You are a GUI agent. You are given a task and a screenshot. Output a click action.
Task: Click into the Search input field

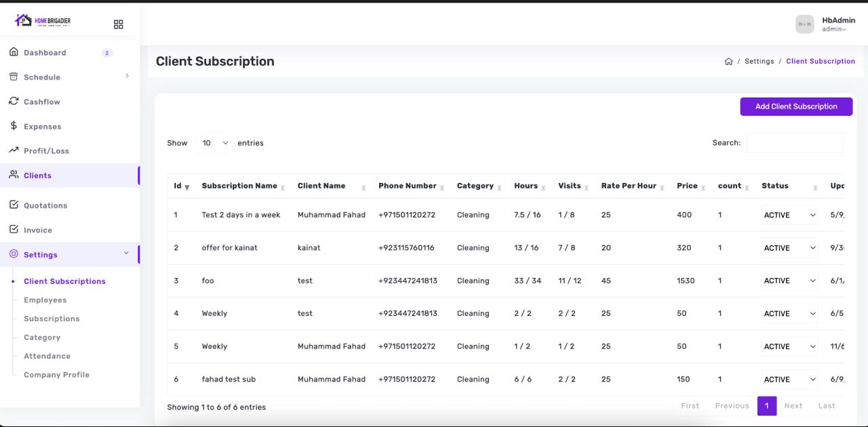point(794,143)
